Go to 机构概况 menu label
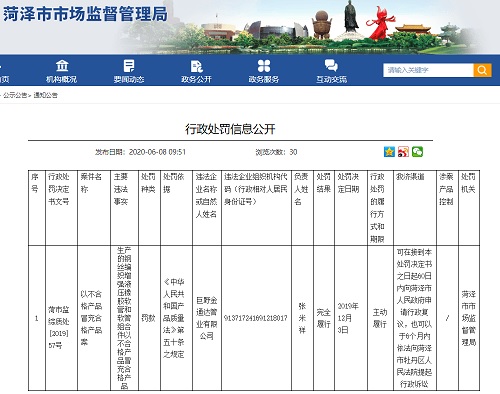 (61, 79)
